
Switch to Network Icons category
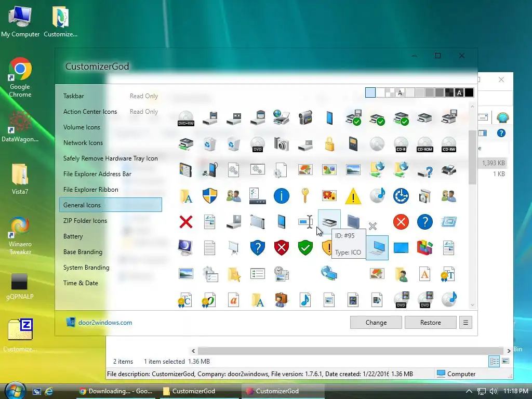click(83, 143)
